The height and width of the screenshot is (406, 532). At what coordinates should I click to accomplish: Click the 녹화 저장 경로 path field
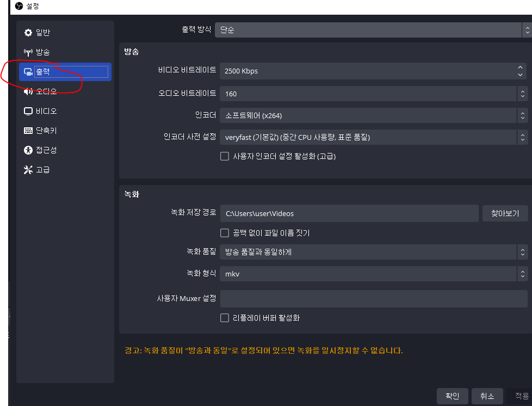pyautogui.click(x=349, y=213)
